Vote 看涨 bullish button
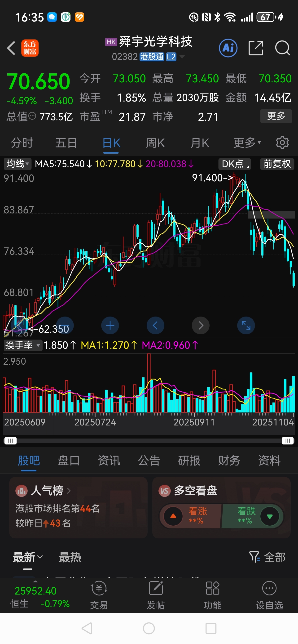298x644 pixels. 191,516
